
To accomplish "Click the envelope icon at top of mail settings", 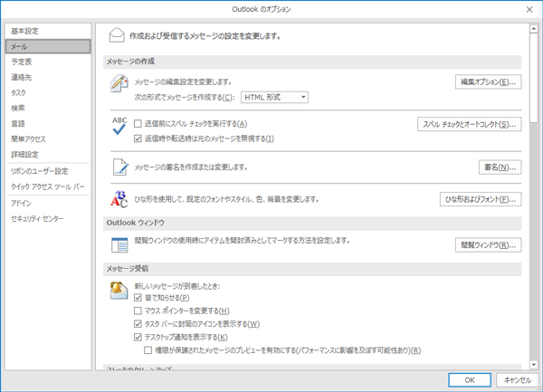I will 117,35.
